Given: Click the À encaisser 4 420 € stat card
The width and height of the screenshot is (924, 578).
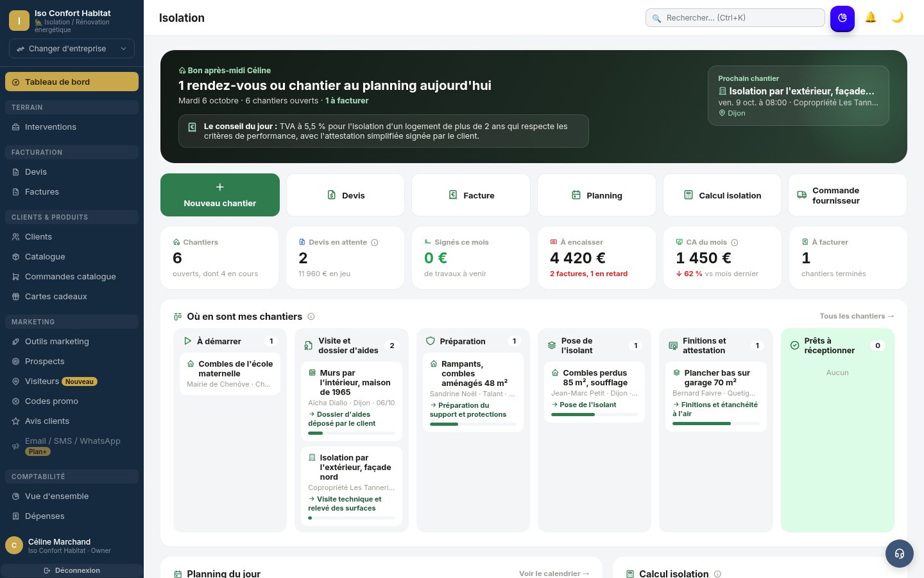Looking at the screenshot, I should click(x=597, y=258).
